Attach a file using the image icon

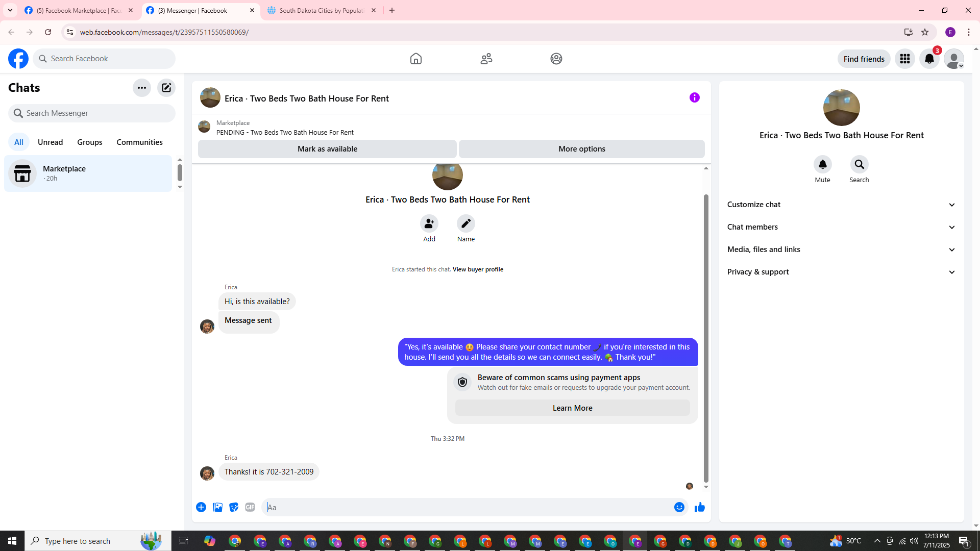click(217, 507)
